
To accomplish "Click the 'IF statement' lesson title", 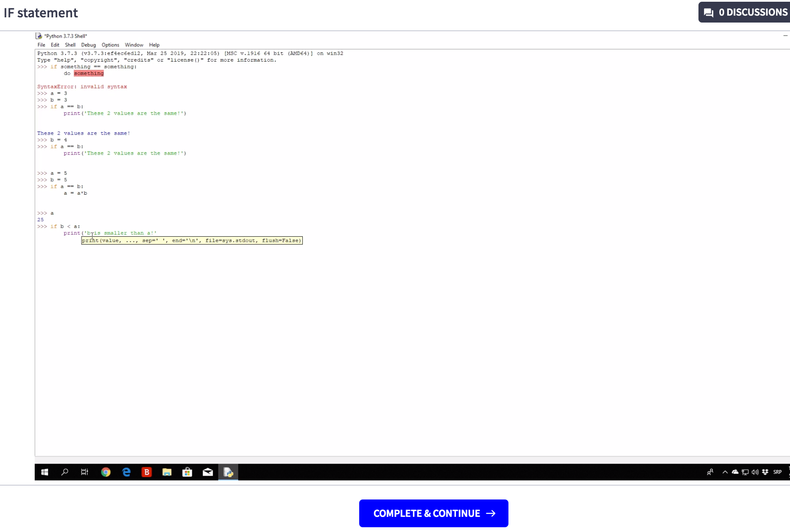I will coord(41,13).
